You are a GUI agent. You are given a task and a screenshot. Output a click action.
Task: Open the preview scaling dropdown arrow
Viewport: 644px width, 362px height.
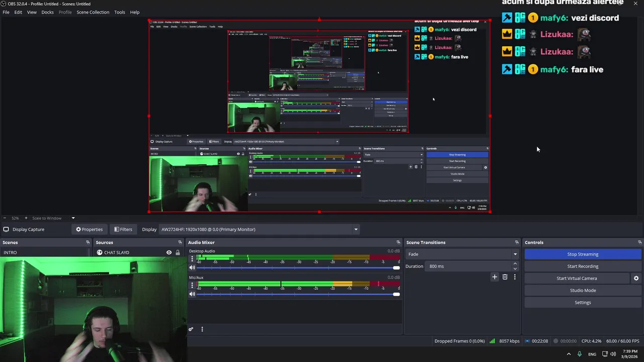coord(73,218)
